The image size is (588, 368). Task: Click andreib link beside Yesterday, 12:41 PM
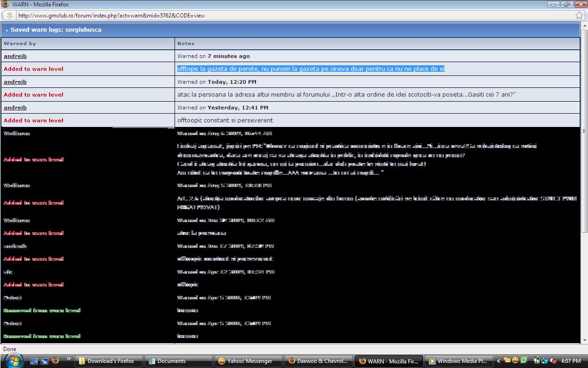(x=15, y=108)
